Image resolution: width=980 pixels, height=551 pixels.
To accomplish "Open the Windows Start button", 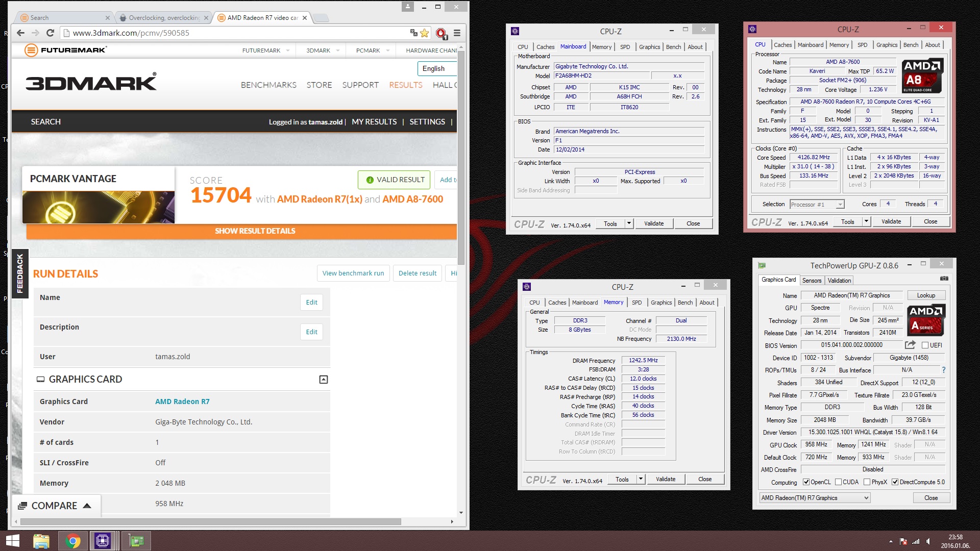I will pos(12,541).
